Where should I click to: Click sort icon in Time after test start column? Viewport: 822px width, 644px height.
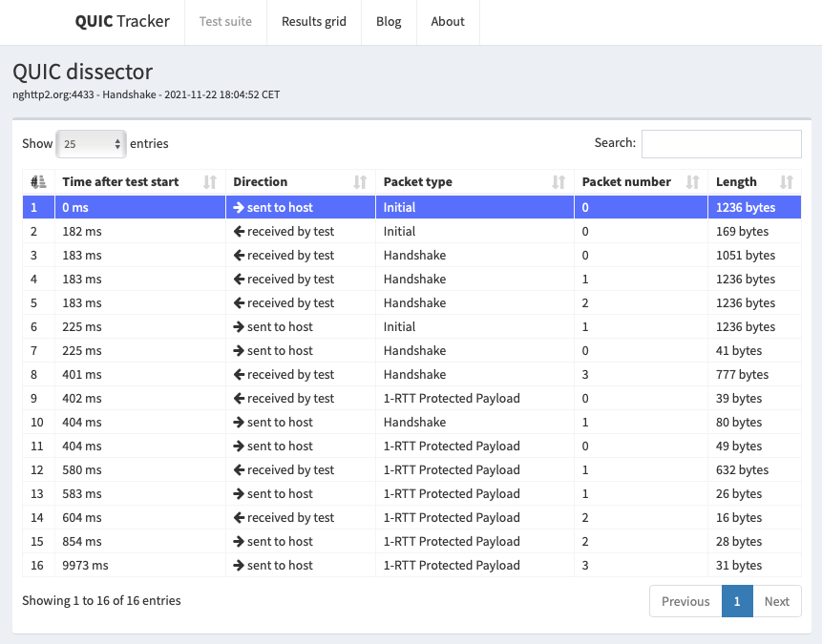pyautogui.click(x=210, y=182)
